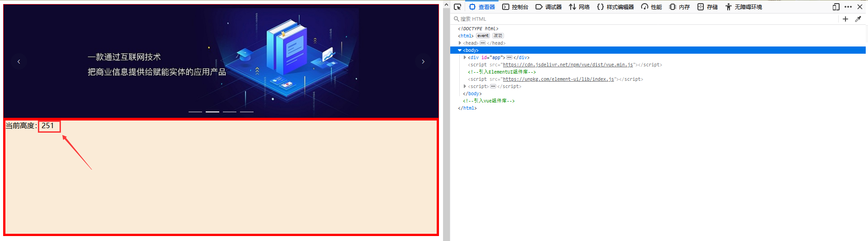Open the responsive design mode icon
The image size is (868, 241).
836,7
